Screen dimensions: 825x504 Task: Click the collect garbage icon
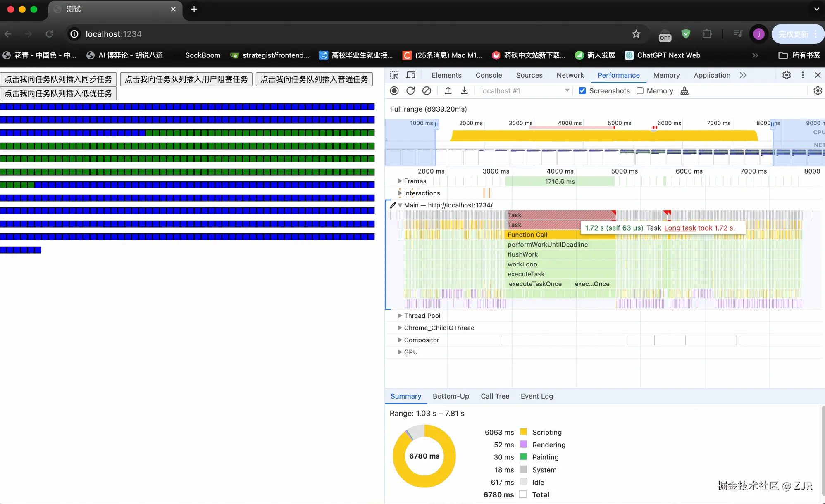[684, 91]
